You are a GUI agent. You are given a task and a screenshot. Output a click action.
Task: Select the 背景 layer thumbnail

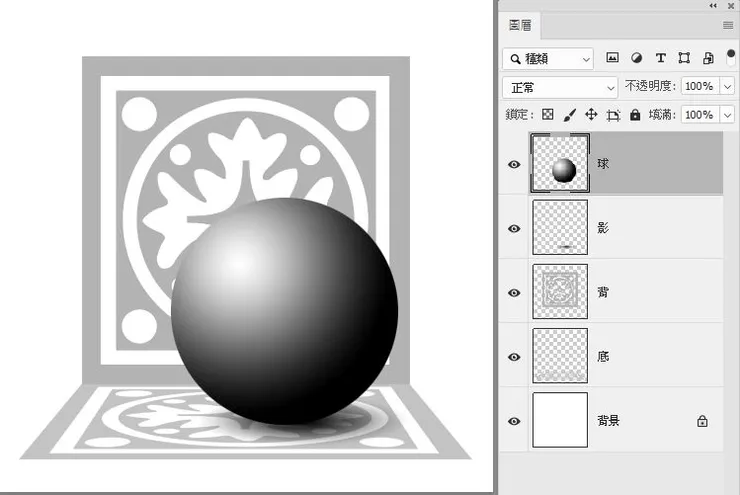point(560,420)
